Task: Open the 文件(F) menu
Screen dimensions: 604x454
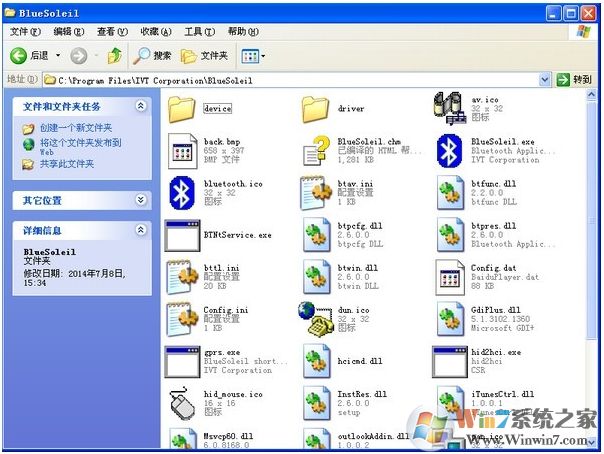Action: [x=25, y=32]
